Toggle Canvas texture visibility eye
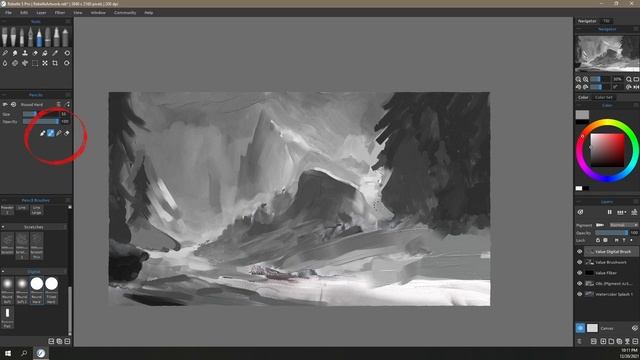This screenshot has height=360, width=640. (635, 328)
